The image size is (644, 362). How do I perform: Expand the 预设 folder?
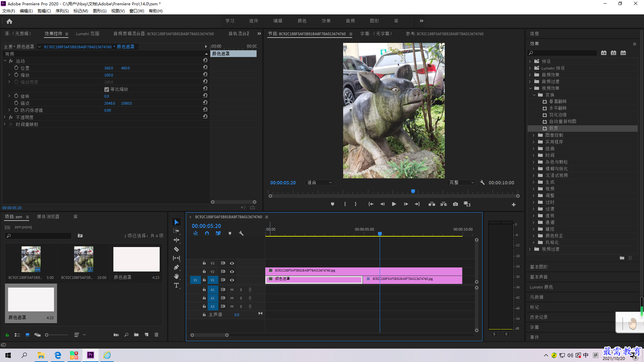(x=530, y=61)
